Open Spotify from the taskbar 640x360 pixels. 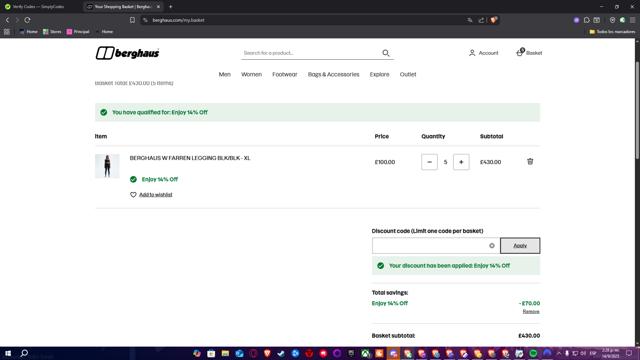(533, 353)
